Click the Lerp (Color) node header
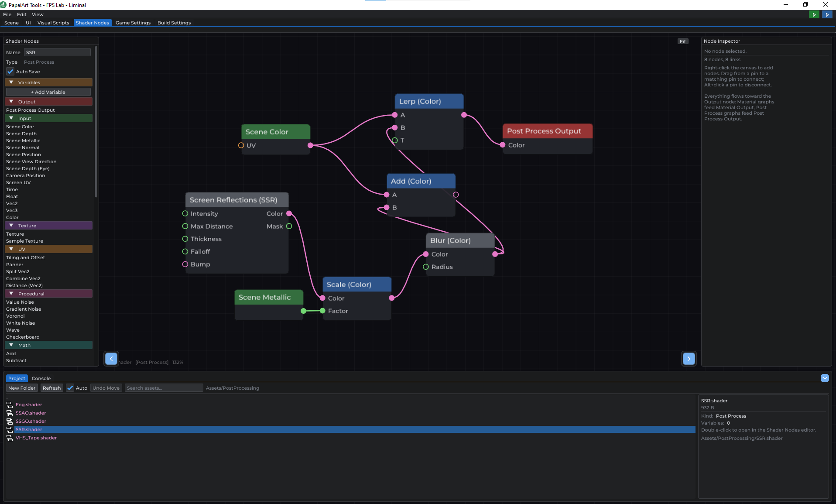Image resolution: width=836 pixels, height=504 pixels. tap(429, 101)
